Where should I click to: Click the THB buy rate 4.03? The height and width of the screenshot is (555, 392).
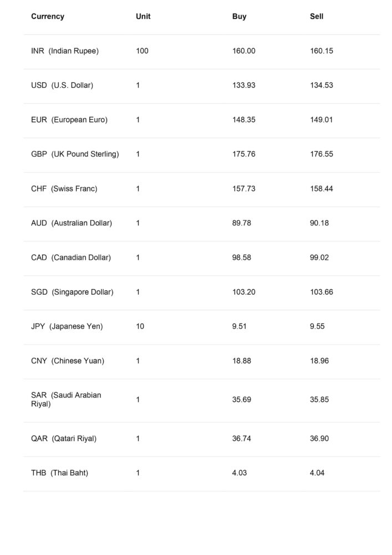(x=240, y=473)
